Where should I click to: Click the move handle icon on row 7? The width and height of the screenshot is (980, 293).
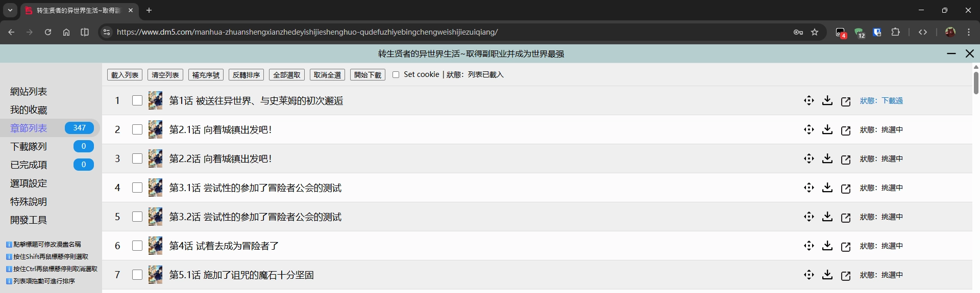click(x=808, y=275)
